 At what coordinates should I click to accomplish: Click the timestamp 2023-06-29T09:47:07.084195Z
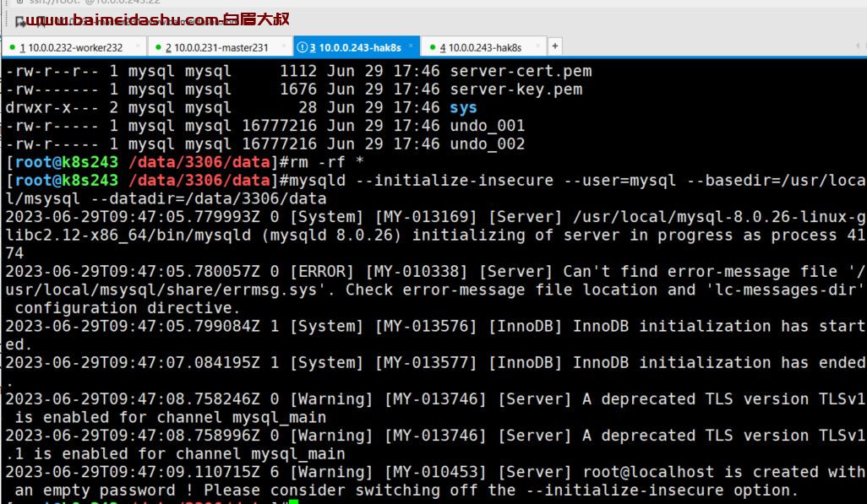[133, 363]
